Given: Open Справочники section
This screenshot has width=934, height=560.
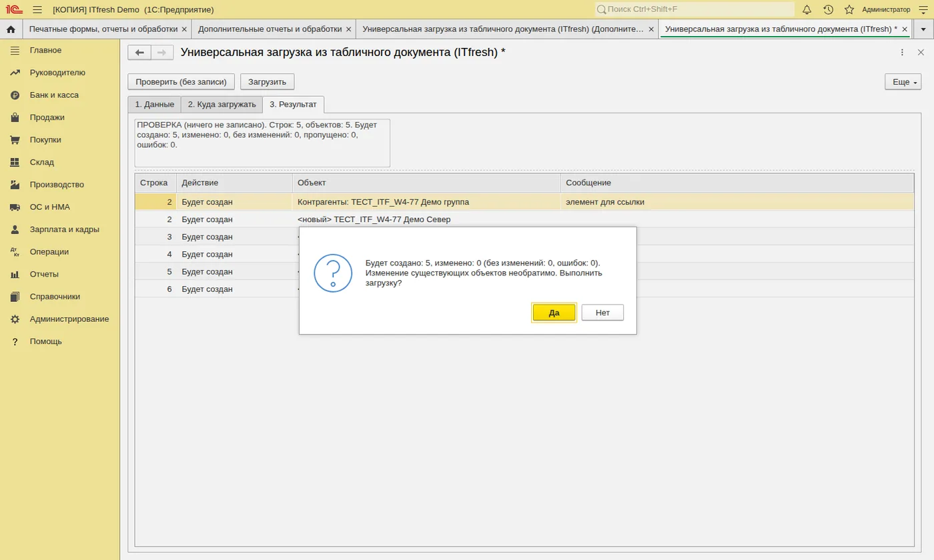Looking at the screenshot, I should click(x=55, y=297).
